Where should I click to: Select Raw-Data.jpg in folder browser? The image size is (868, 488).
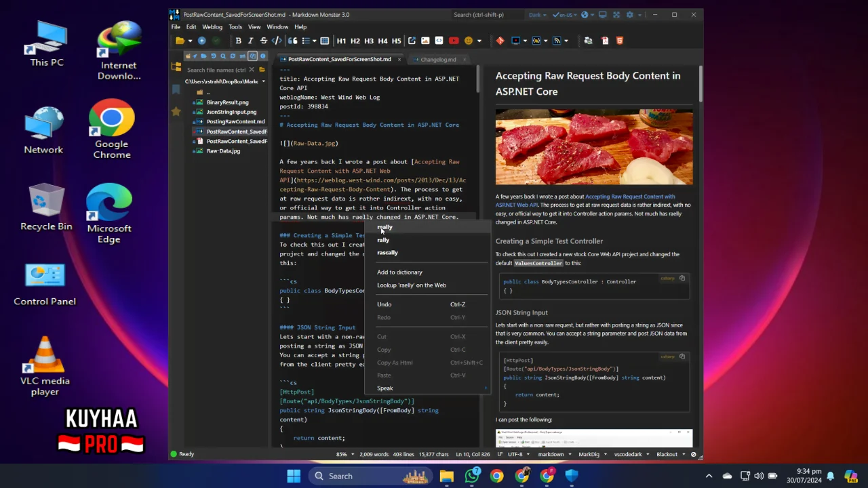coord(223,151)
